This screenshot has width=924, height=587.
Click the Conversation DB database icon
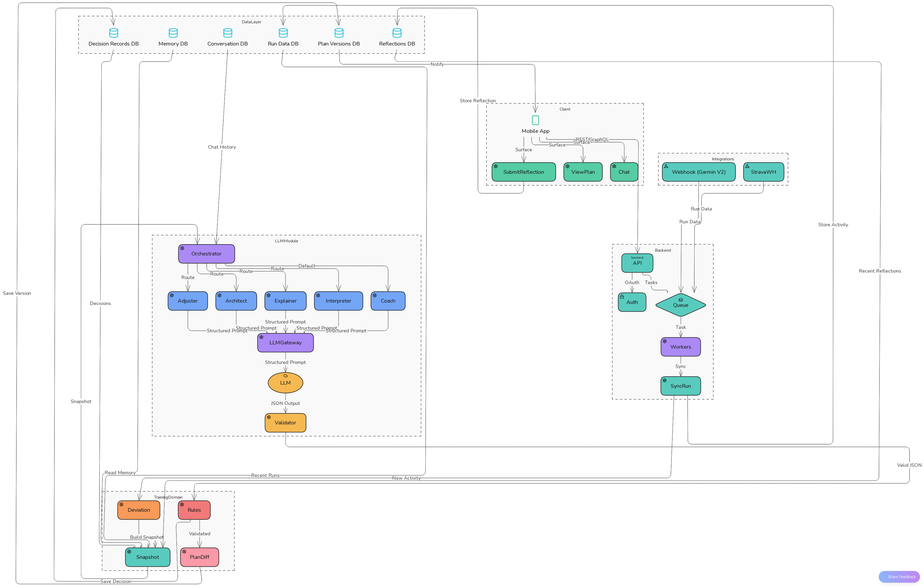click(x=228, y=33)
